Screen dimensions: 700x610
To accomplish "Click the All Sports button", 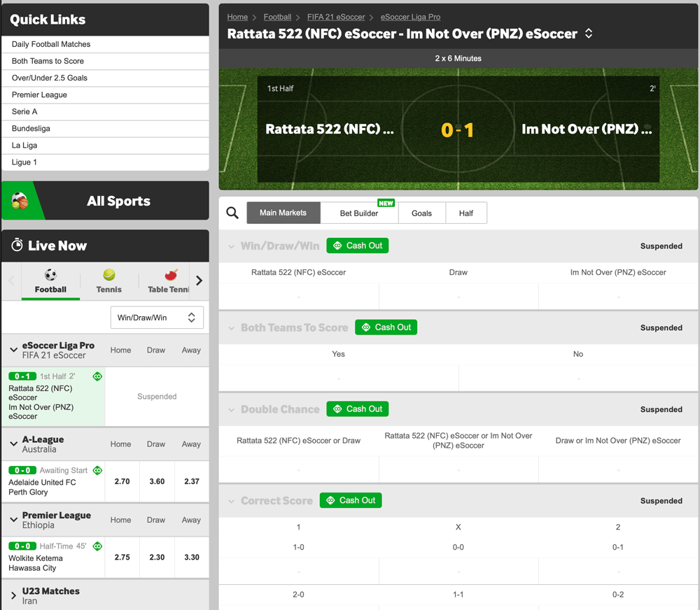I will [x=118, y=201].
